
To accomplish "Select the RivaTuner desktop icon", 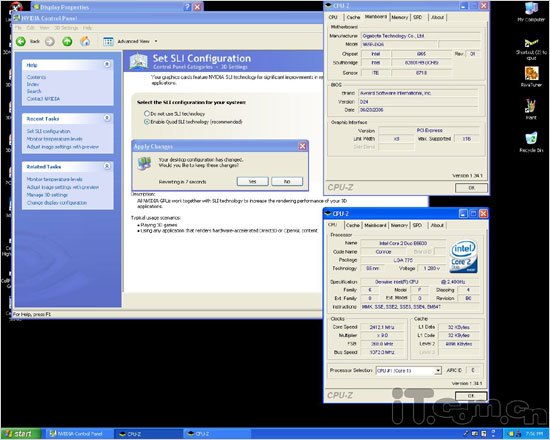I will pos(531,77).
